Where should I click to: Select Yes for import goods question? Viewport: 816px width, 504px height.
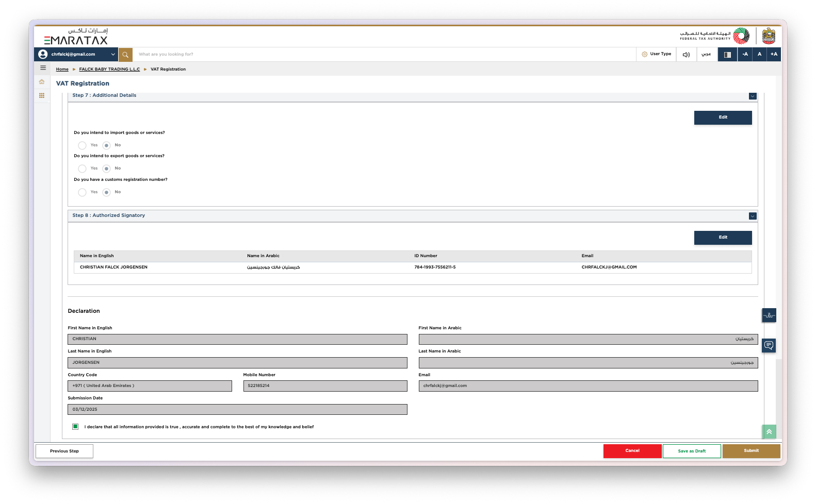[x=83, y=145]
